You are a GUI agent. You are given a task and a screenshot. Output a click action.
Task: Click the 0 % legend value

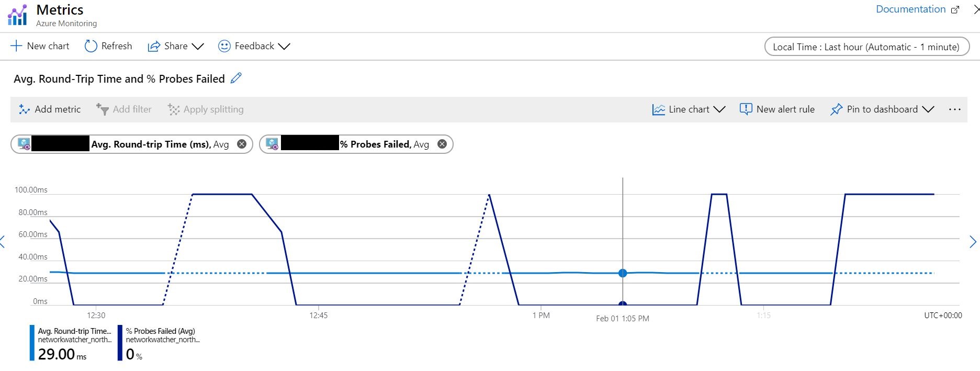click(134, 354)
